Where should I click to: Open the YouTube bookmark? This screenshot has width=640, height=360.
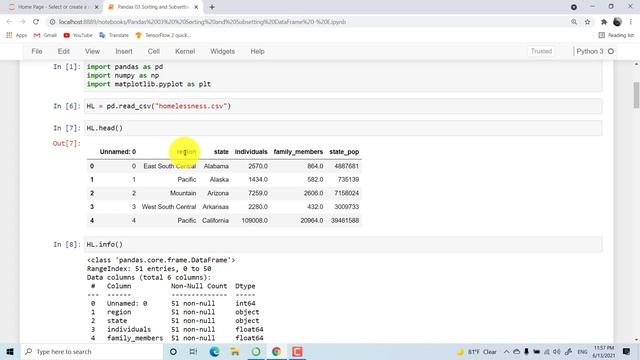[x=78, y=36]
